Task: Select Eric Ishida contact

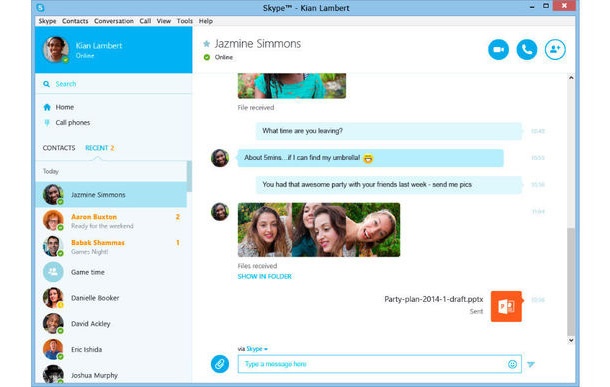Action: pyautogui.click(x=111, y=349)
